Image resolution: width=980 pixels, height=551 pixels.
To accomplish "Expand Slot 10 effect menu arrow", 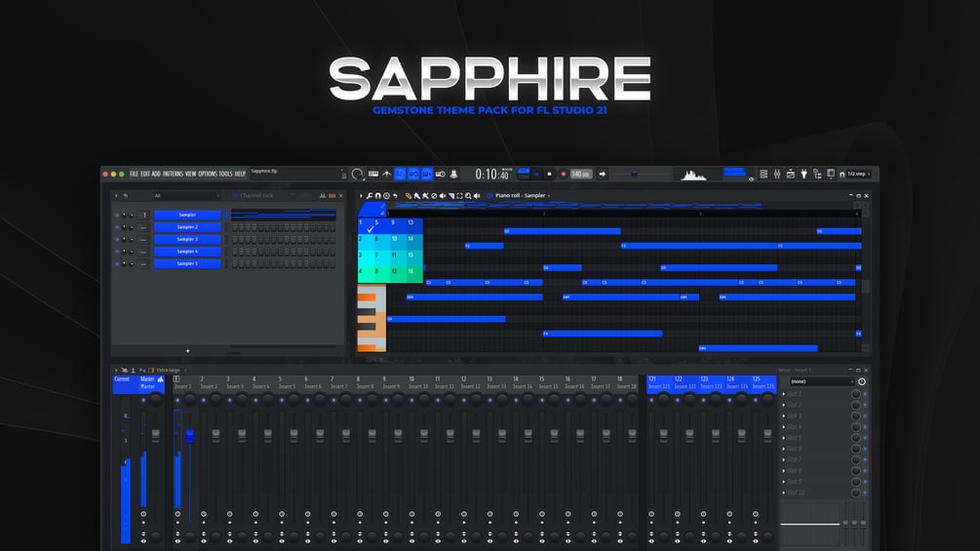I will (x=784, y=492).
